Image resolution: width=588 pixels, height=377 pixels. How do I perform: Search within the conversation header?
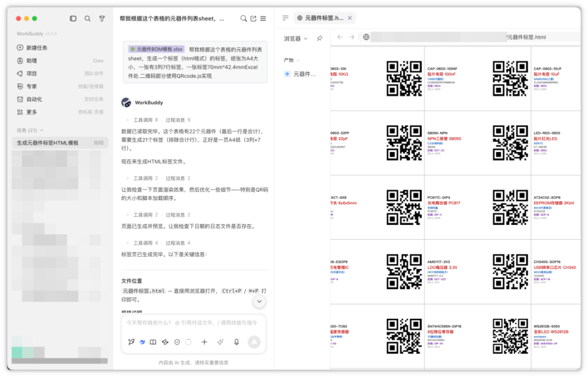click(243, 18)
